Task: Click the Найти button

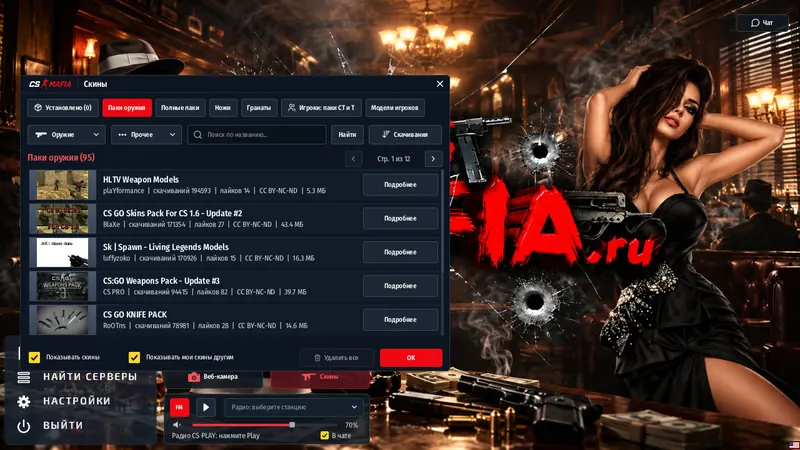Action: click(347, 135)
